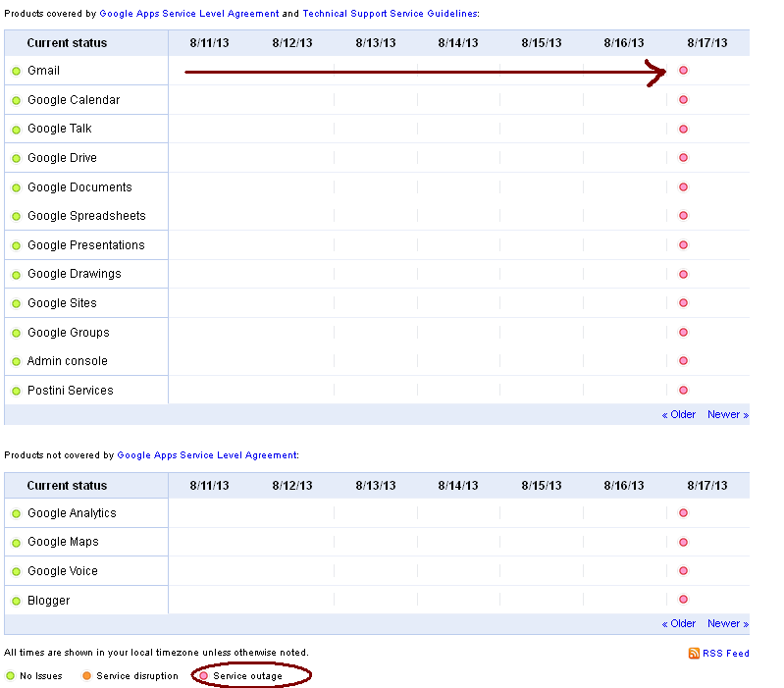Open the Technical Support Service Guidelines link
784x688 pixels.
(x=390, y=14)
